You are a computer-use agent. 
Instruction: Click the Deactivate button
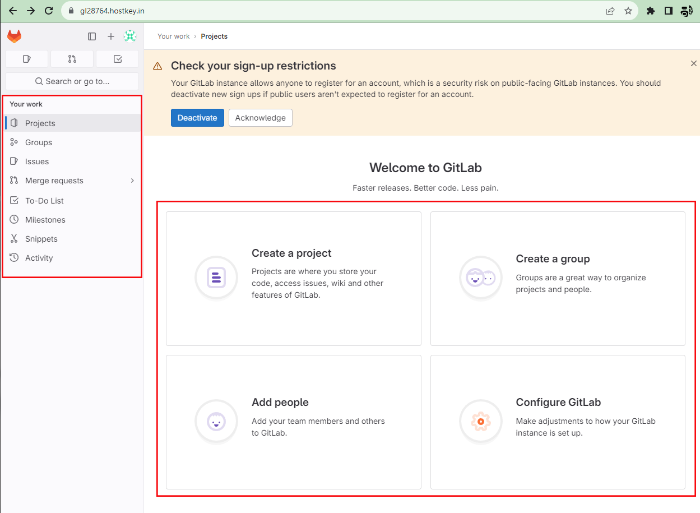[197, 118]
